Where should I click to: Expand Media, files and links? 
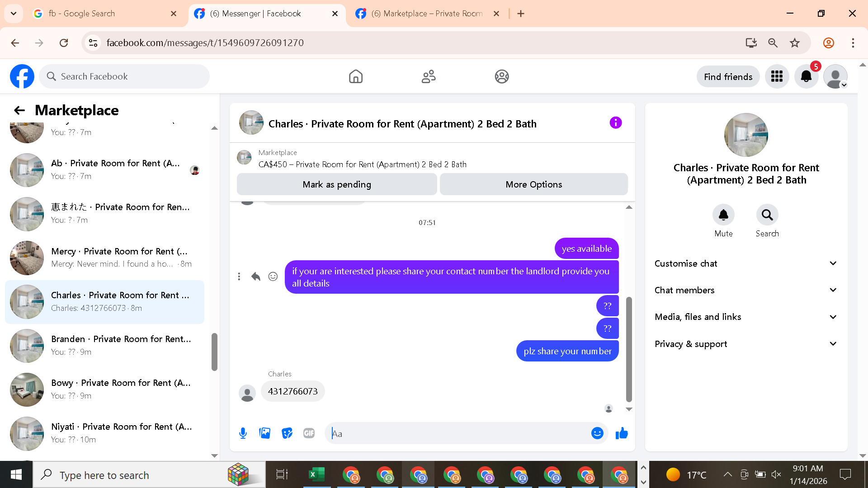point(746,317)
